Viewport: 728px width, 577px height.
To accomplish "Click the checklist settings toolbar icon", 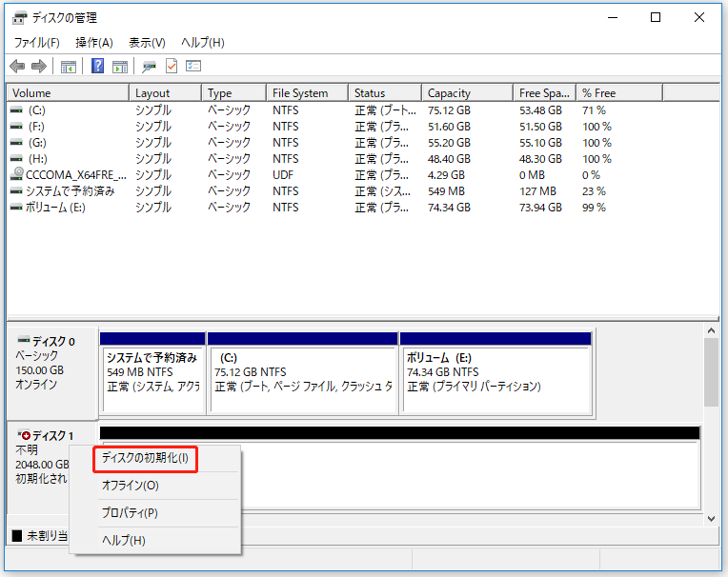I will (193, 66).
